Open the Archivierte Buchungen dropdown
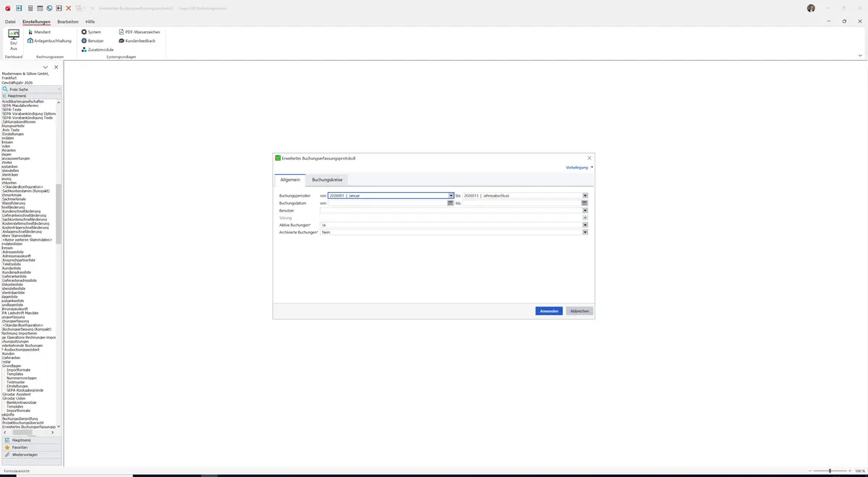The image size is (868, 477). click(x=584, y=232)
